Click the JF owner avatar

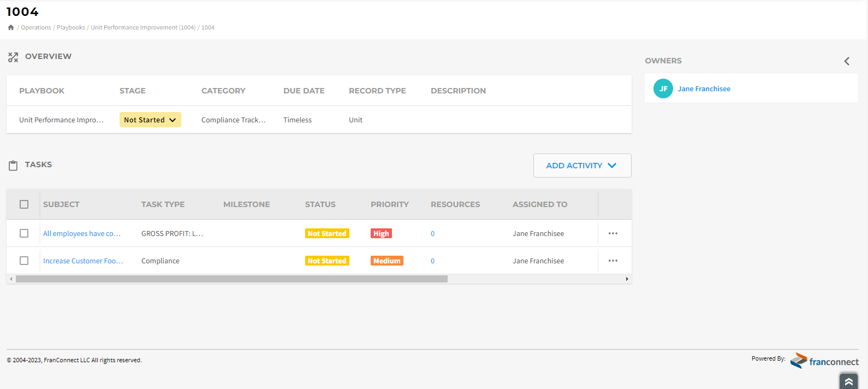pyautogui.click(x=663, y=89)
